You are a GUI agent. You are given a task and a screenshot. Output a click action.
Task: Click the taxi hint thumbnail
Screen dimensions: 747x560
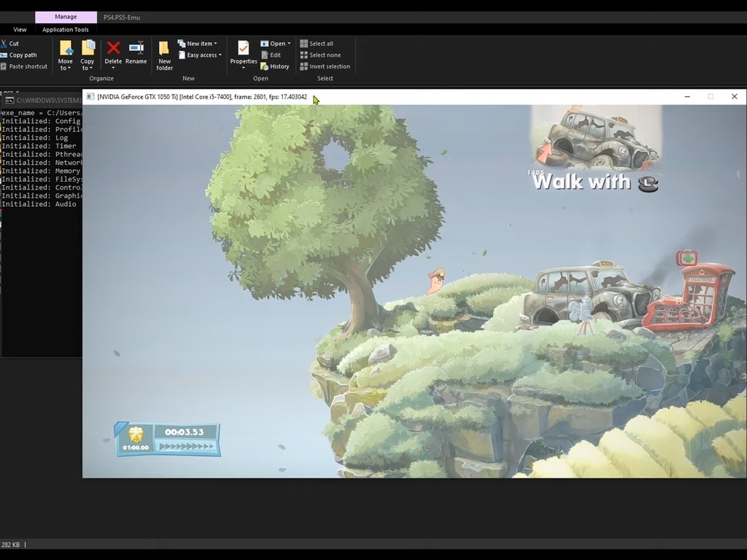tap(596, 137)
